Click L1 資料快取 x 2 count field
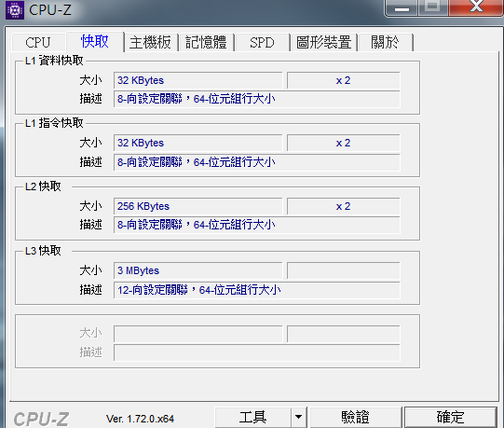The image size is (504, 428). (343, 80)
